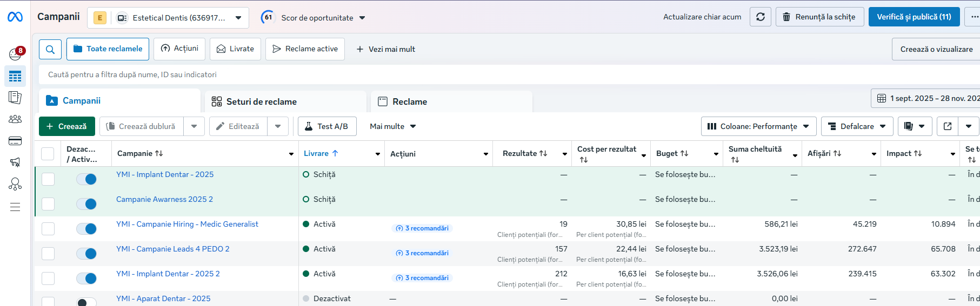
Task: Open the Ads reporting icon in sidebar
Action: click(15, 98)
